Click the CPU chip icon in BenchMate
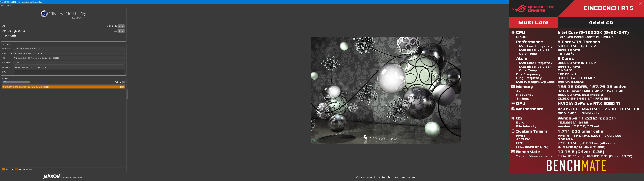The width and height of the screenshot is (644, 181). (513, 32)
